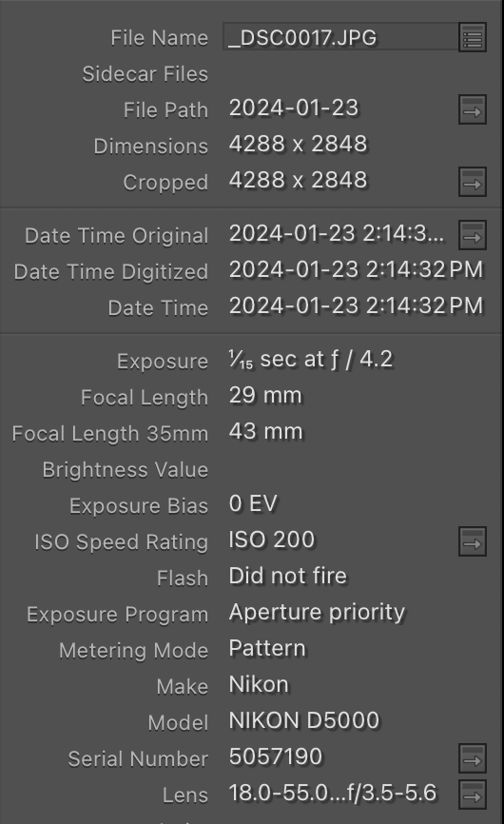This screenshot has width=504, height=824.
Task: Click the Date Time Original value
Action: click(337, 234)
